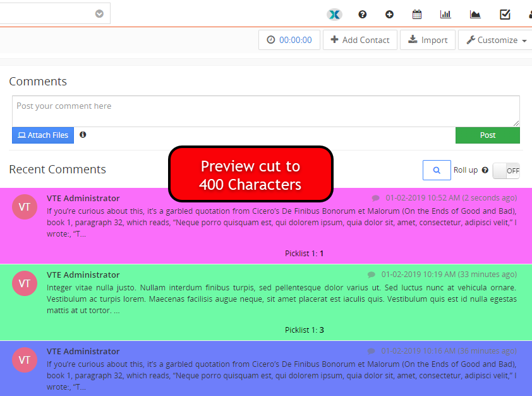Click the Import button
This screenshot has height=396, width=532.
(x=428, y=40)
